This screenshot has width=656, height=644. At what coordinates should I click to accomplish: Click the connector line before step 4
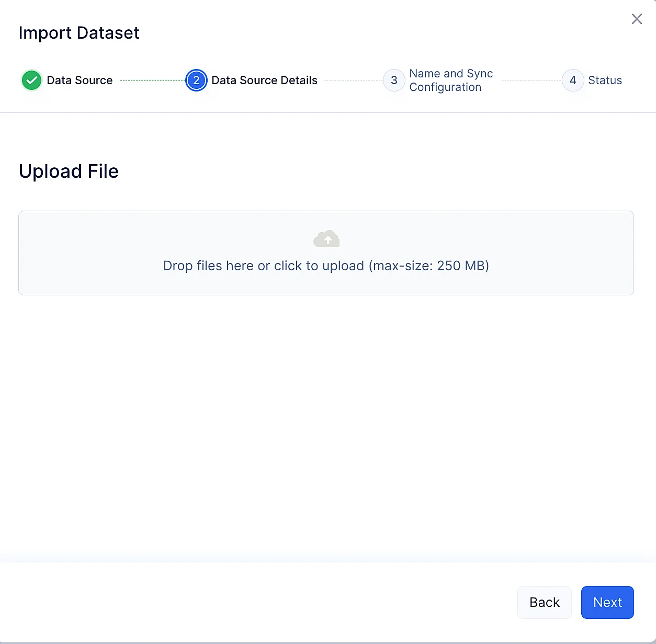[530, 80]
